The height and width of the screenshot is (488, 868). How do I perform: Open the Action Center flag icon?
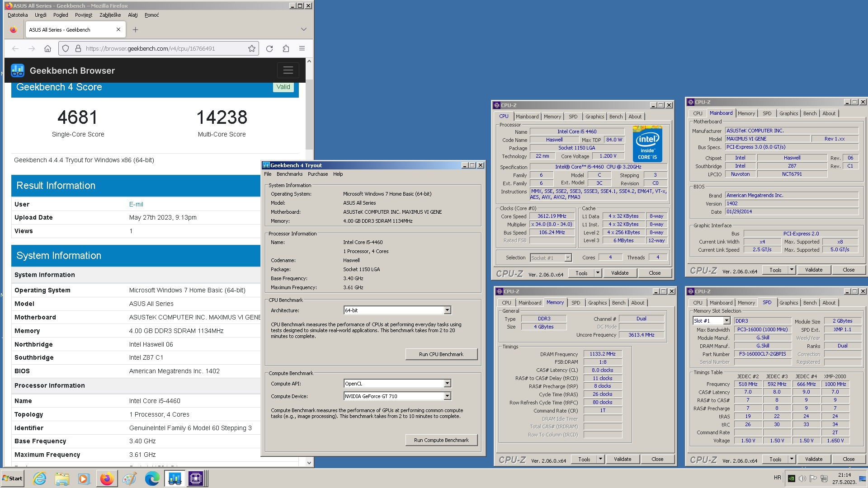point(813,479)
